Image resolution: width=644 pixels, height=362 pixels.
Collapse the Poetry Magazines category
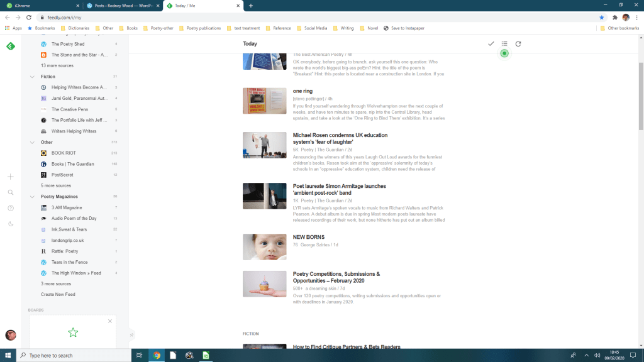point(32,197)
